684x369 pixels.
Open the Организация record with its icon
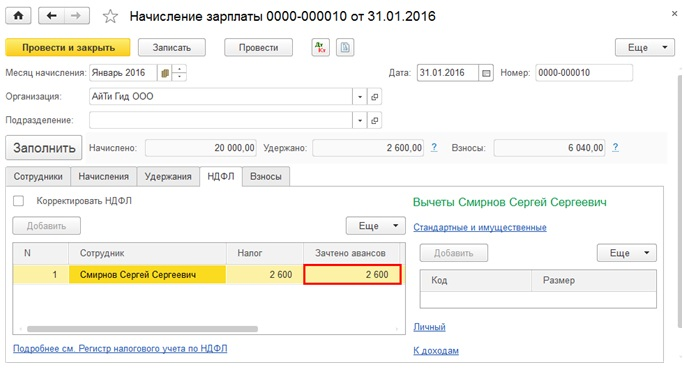[x=374, y=97]
